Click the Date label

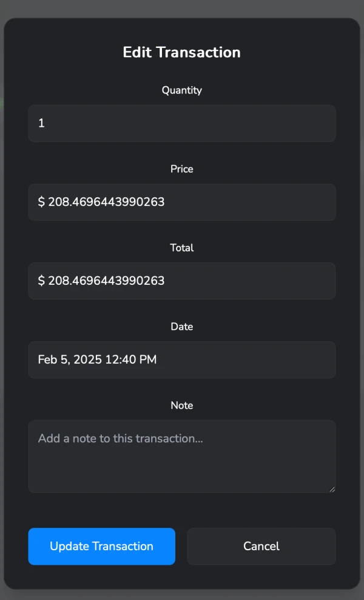coord(182,326)
